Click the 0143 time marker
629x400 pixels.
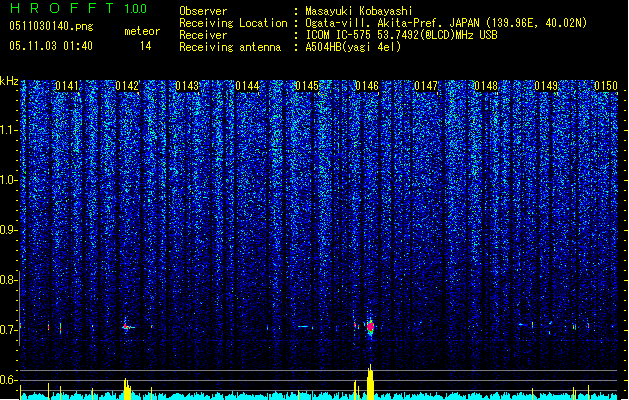point(187,86)
